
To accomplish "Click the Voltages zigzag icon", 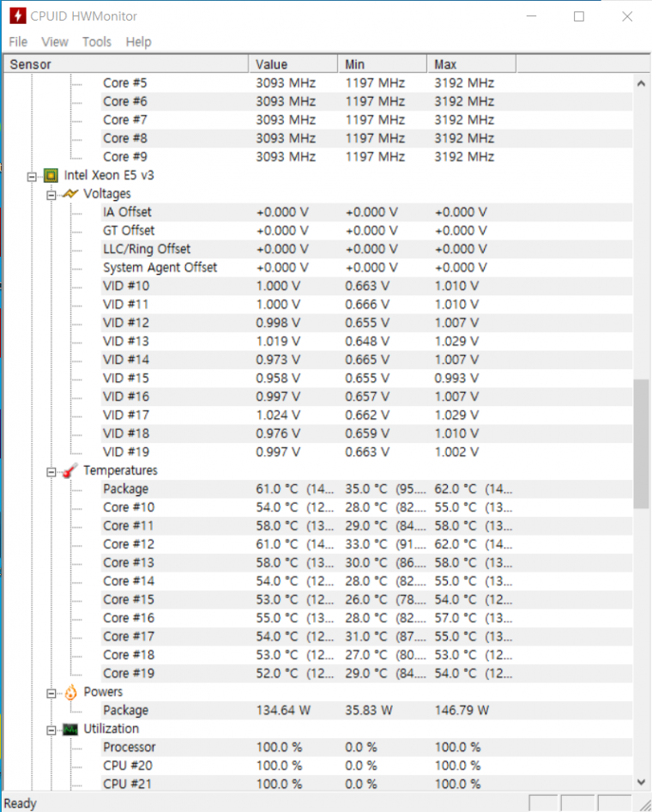I will click(x=70, y=194).
